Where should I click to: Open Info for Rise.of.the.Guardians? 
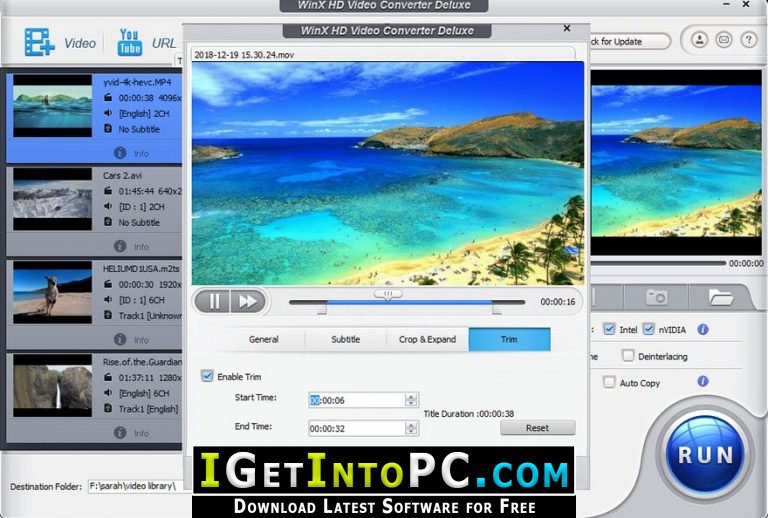click(x=131, y=433)
